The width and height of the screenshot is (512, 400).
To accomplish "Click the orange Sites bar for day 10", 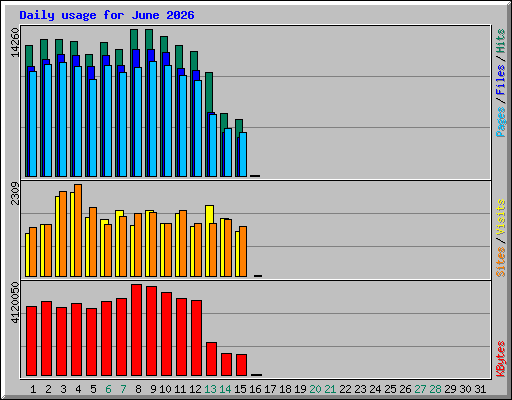I will (x=168, y=250).
